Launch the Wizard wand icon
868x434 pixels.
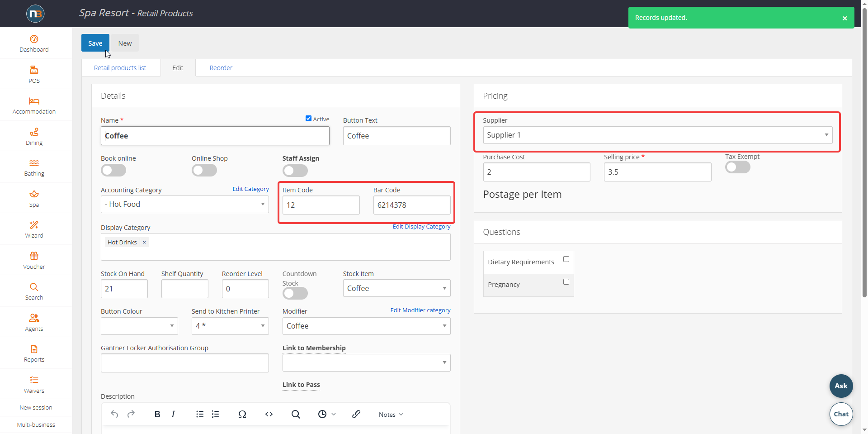tap(34, 225)
